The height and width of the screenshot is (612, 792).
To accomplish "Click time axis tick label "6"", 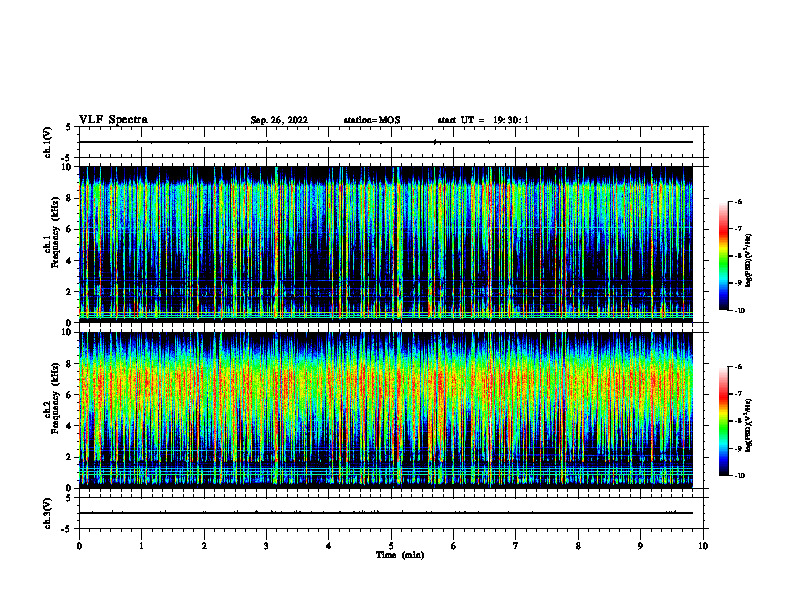I will point(454,546).
